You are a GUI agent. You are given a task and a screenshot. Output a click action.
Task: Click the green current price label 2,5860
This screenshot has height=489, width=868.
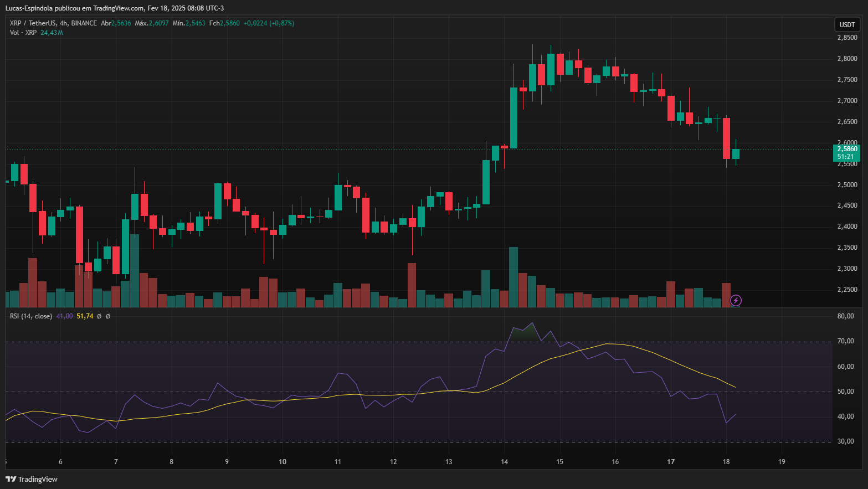(x=846, y=149)
